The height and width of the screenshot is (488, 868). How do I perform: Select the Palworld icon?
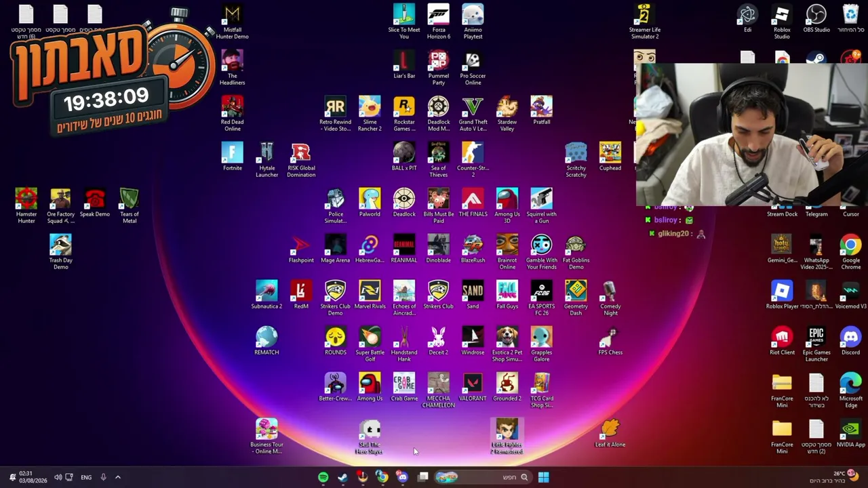370,203
